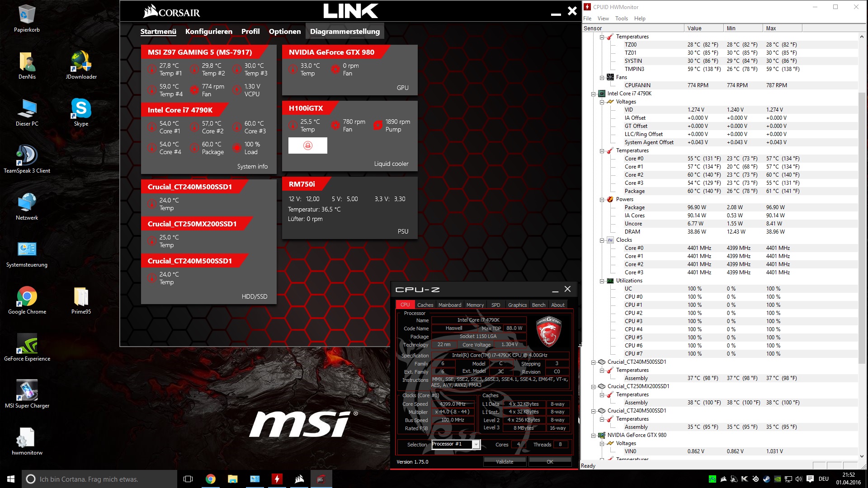Collapse the Utilizations tree node
Screen dimensions: 868x488
[x=602, y=281]
